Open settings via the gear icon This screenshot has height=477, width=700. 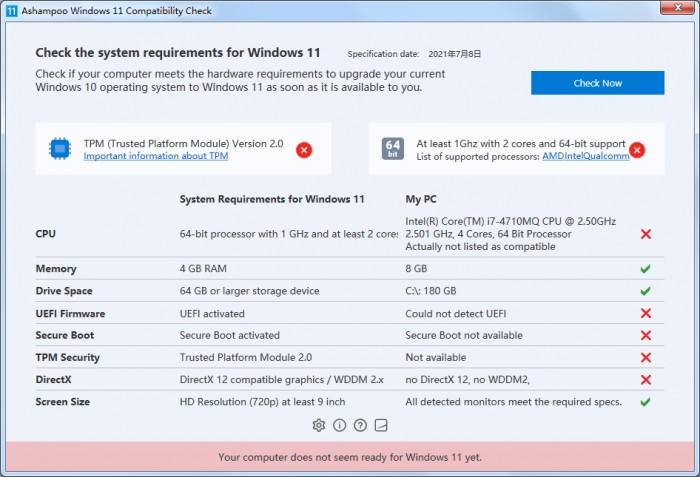319,425
